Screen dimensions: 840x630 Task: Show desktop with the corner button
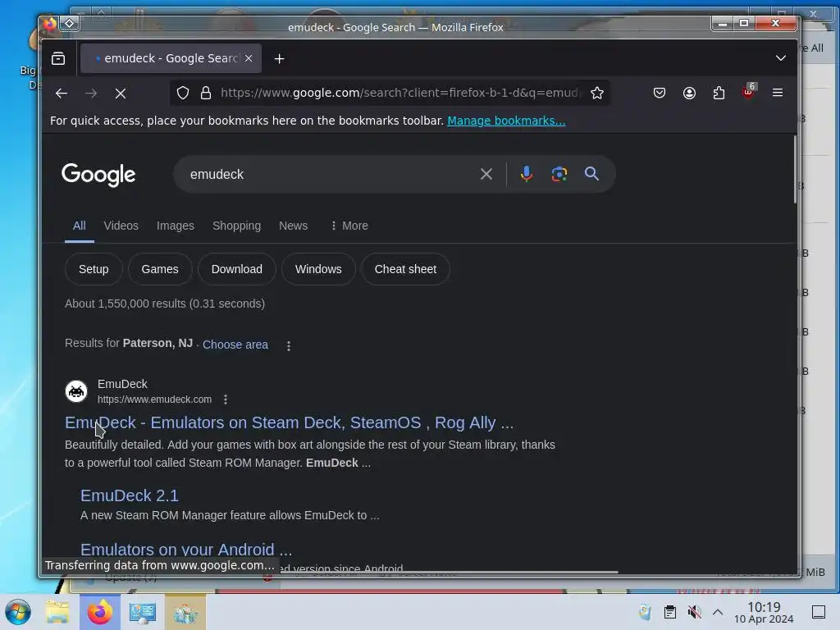pyautogui.click(x=818, y=612)
